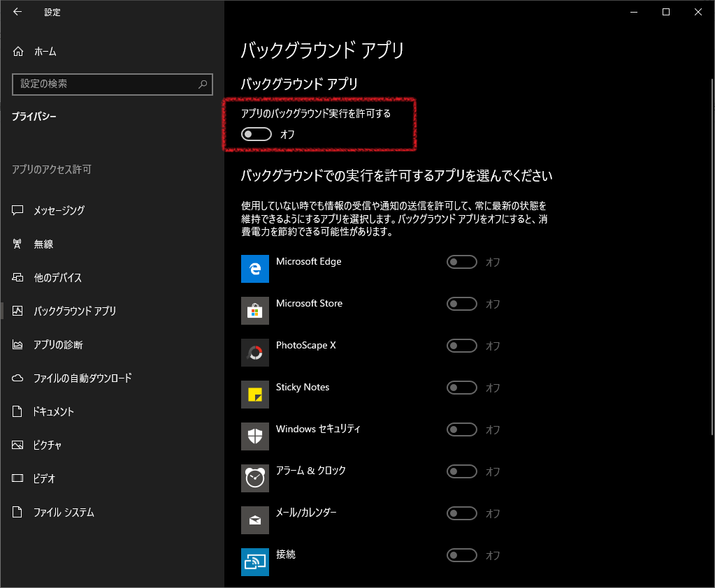Viewport: 715px width, 588px height.
Task: Click the 接続 cast icon
Action: [x=255, y=562]
